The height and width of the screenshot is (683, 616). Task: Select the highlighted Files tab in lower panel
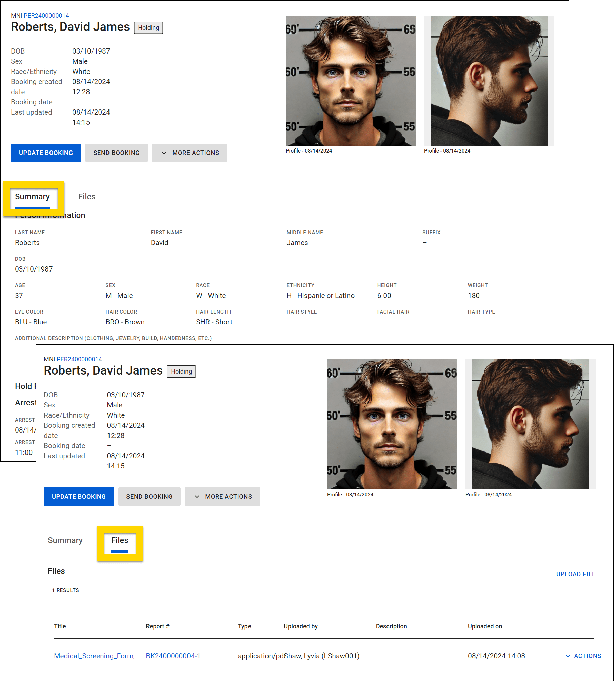coord(120,541)
